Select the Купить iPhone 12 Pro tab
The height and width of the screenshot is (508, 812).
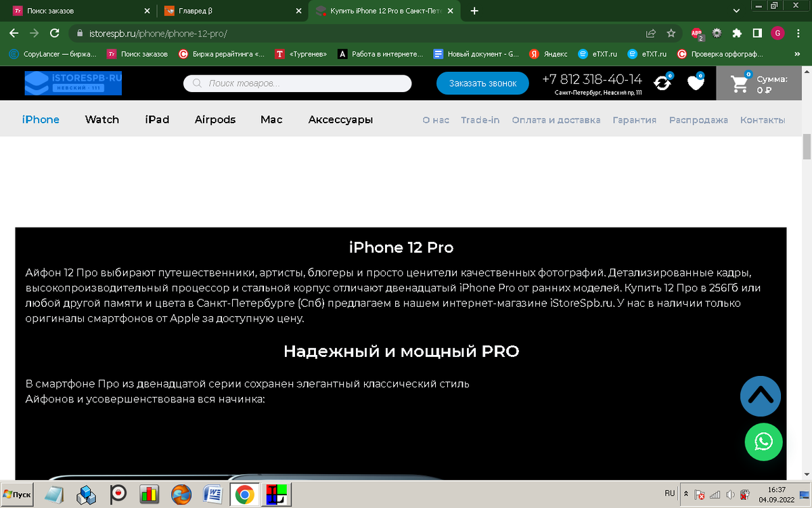(x=384, y=11)
